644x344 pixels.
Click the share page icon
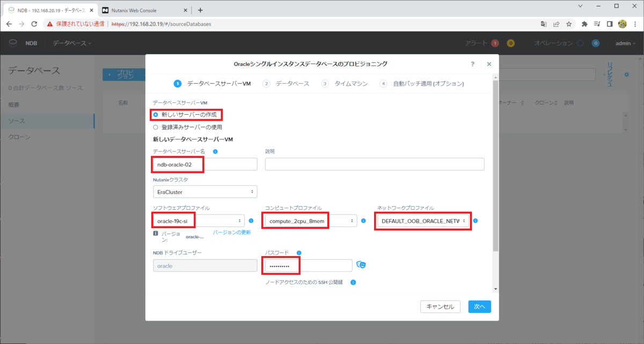pyautogui.click(x=556, y=24)
